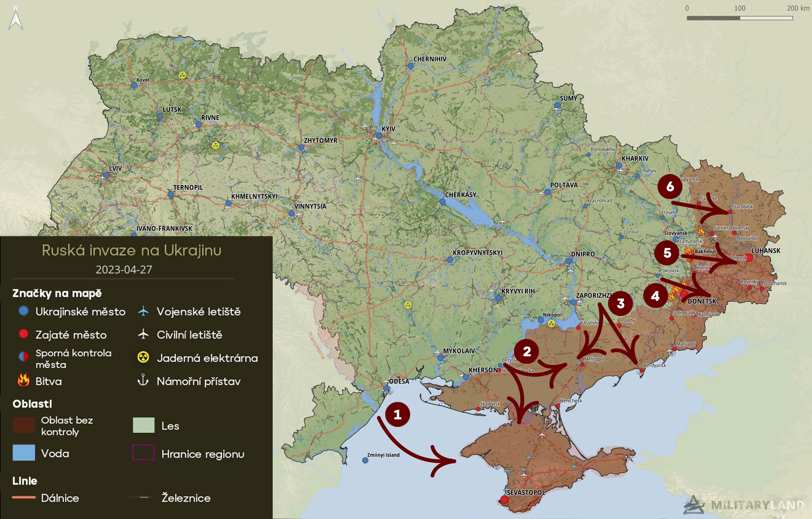Click the Bitva flame legend icon
Screen dimensions: 812x519
pos(23,380)
